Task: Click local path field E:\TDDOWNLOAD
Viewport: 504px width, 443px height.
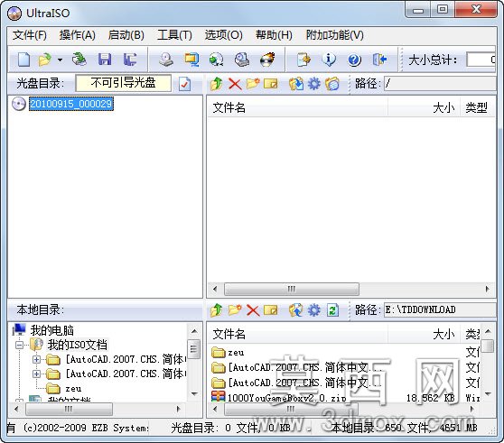Action: (440, 309)
